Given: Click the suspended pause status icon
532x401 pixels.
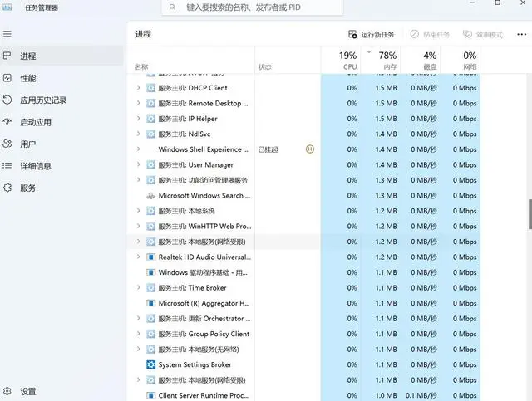Looking at the screenshot, I should coord(310,149).
